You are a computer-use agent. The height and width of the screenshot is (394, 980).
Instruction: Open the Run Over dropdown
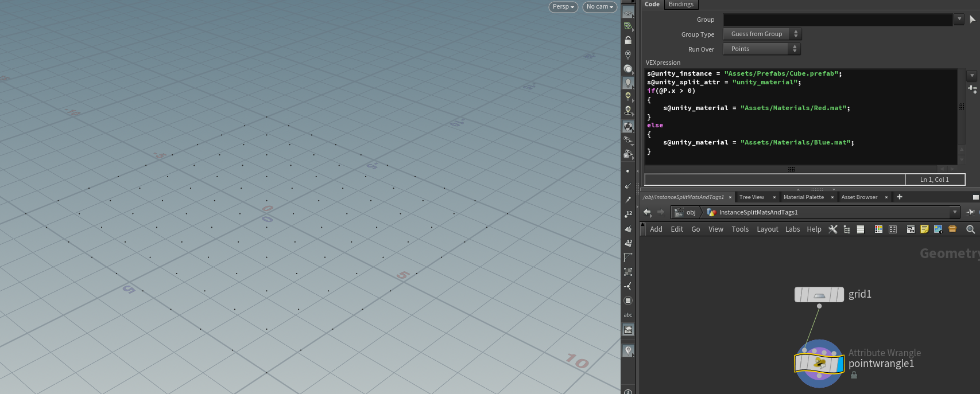[761, 49]
